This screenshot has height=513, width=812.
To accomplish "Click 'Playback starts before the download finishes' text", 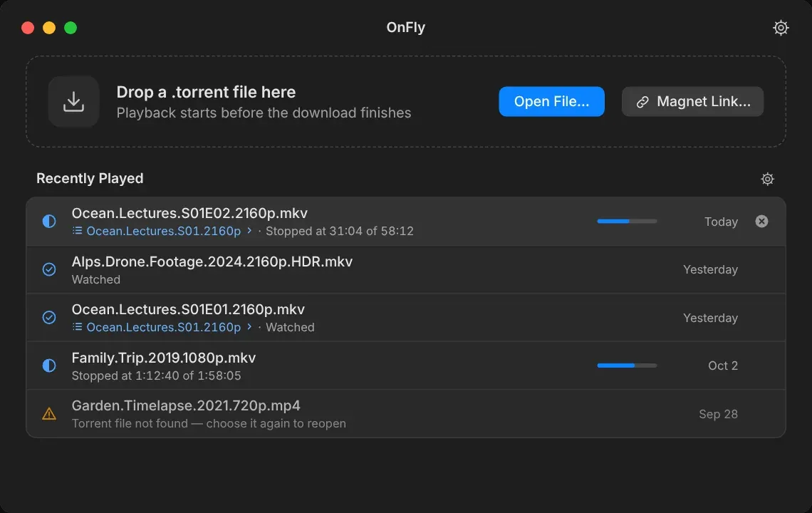I will click(264, 113).
